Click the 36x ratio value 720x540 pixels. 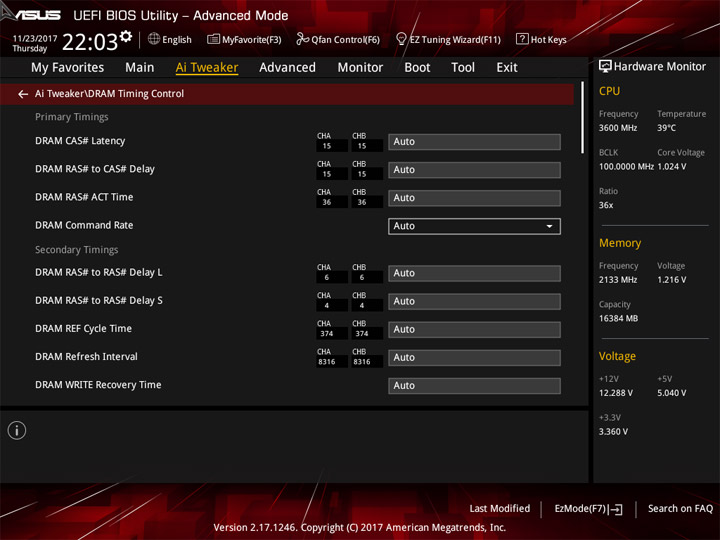coord(606,205)
